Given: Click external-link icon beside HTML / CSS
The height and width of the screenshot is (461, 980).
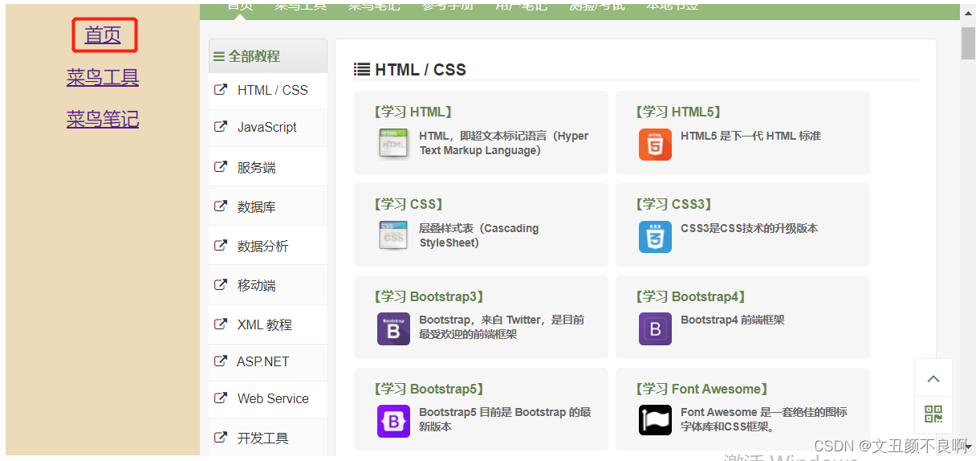Looking at the screenshot, I should (x=220, y=90).
